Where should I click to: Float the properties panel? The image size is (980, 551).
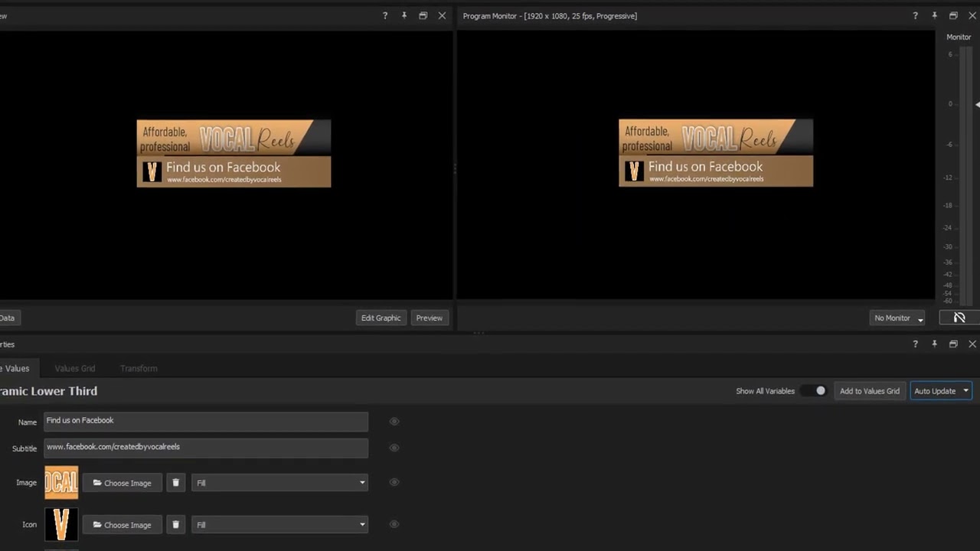click(x=953, y=344)
